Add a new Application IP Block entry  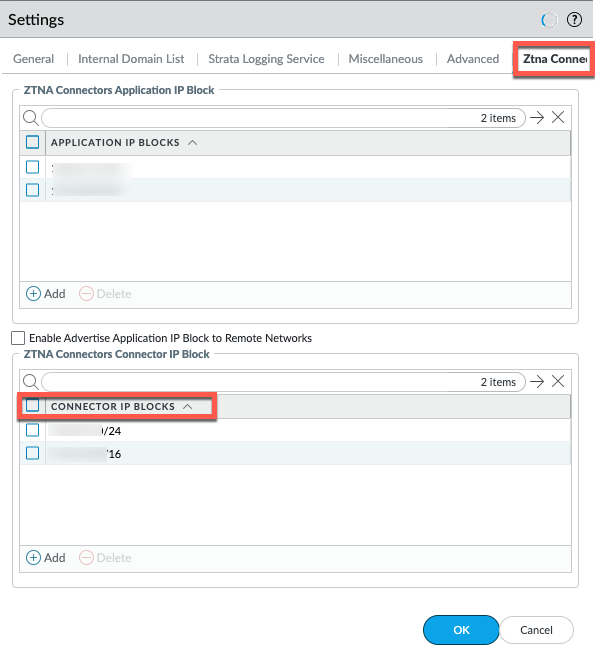[46, 293]
